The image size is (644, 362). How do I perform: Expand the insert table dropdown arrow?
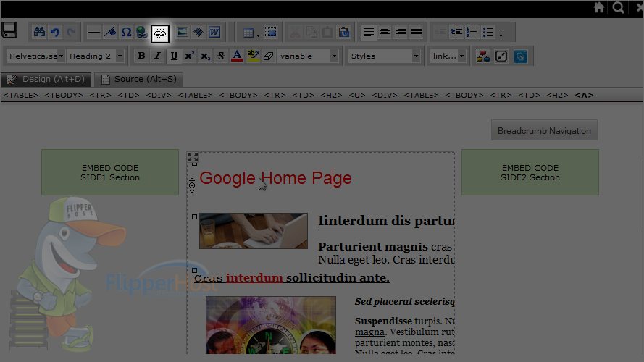259,35
